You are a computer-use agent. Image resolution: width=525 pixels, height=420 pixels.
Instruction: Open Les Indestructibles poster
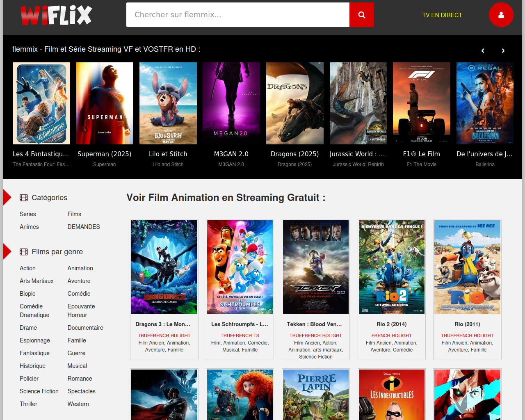click(x=392, y=395)
